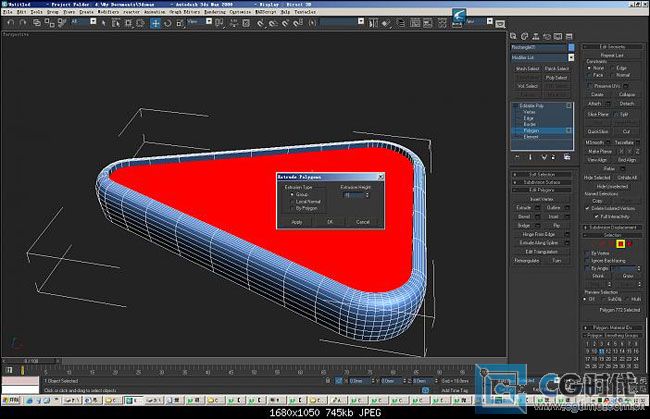The width and height of the screenshot is (650, 419).
Task: Select the Polygon sub-object selection icon
Action: [620, 244]
